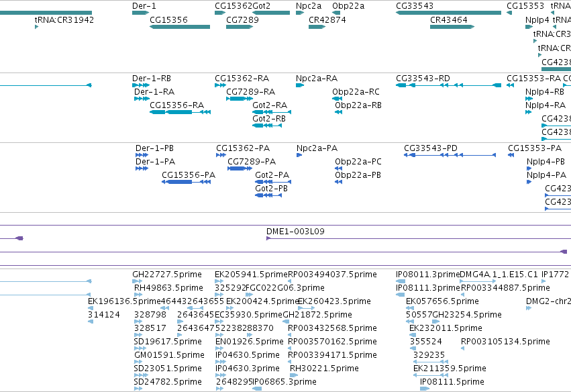This screenshot has width=571, height=392.
Task: Click the CG33543-RD transcript glyph
Action: tap(448, 85)
